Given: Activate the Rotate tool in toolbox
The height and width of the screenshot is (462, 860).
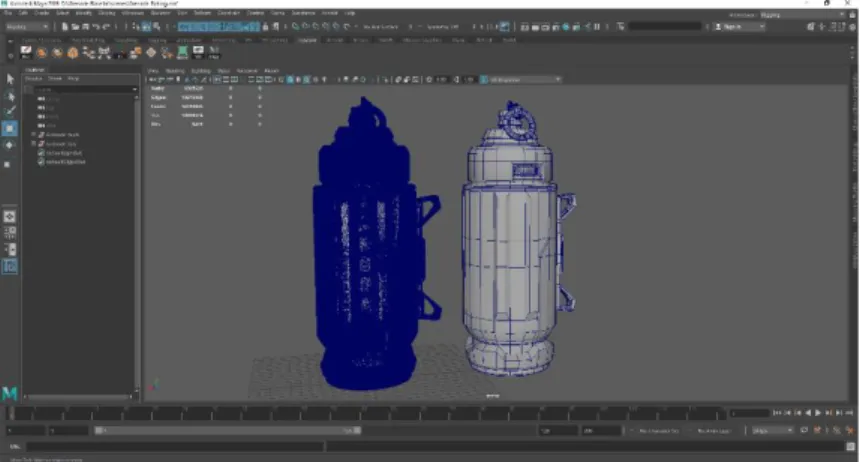Looking at the screenshot, I should point(10,145).
